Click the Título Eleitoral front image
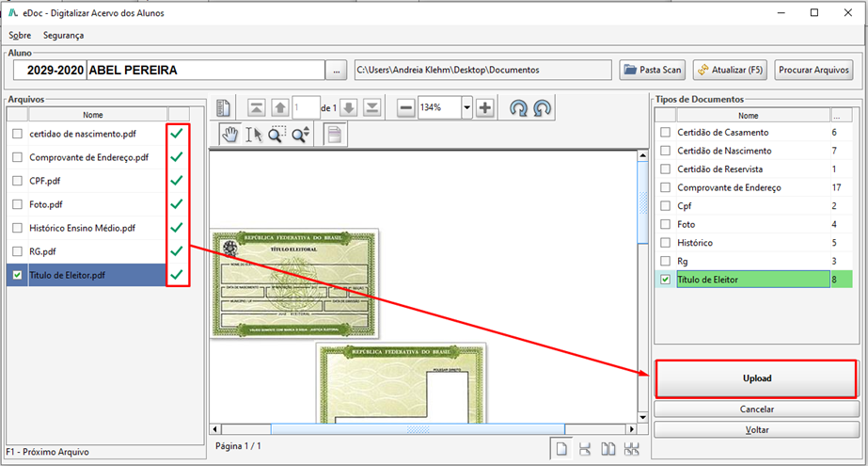868x466 pixels. point(294,283)
